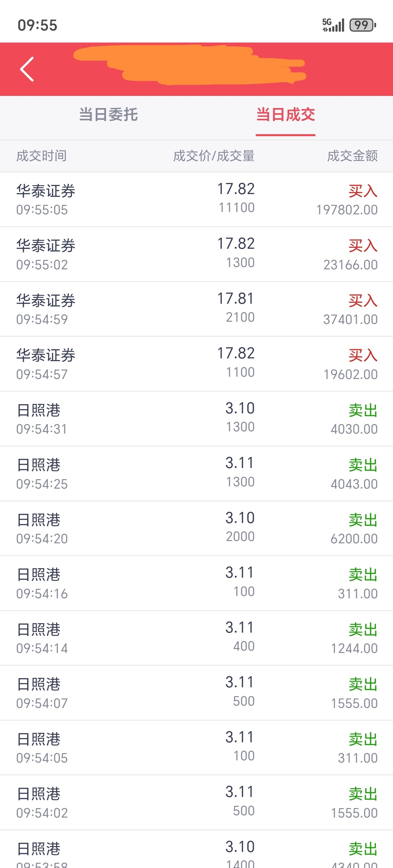Open 日照港 sell record at 09:54:20
The height and width of the screenshot is (868, 393).
click(x=196, y=528)
